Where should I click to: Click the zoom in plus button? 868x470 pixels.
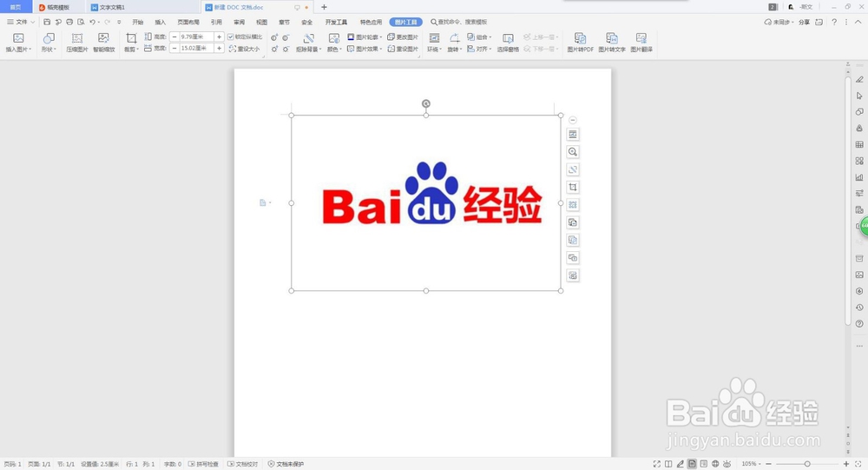pyautogui.click(x=845, y=464)
